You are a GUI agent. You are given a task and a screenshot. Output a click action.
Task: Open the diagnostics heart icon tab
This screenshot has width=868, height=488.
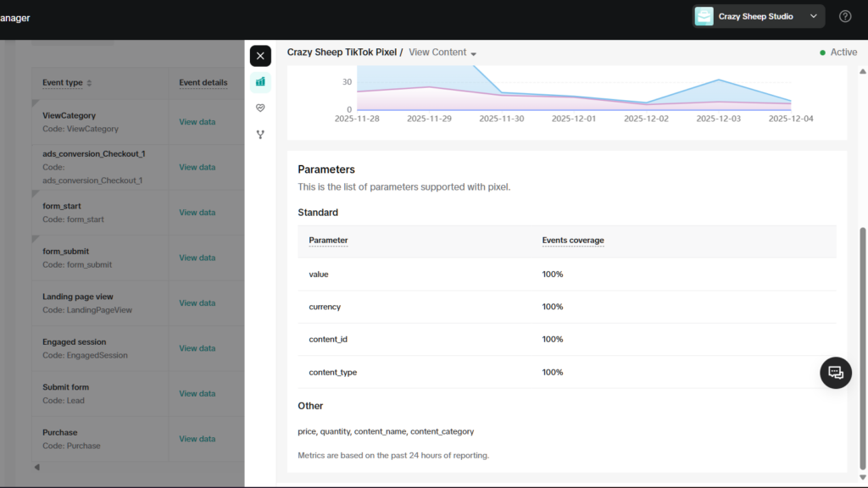(260, 108)
